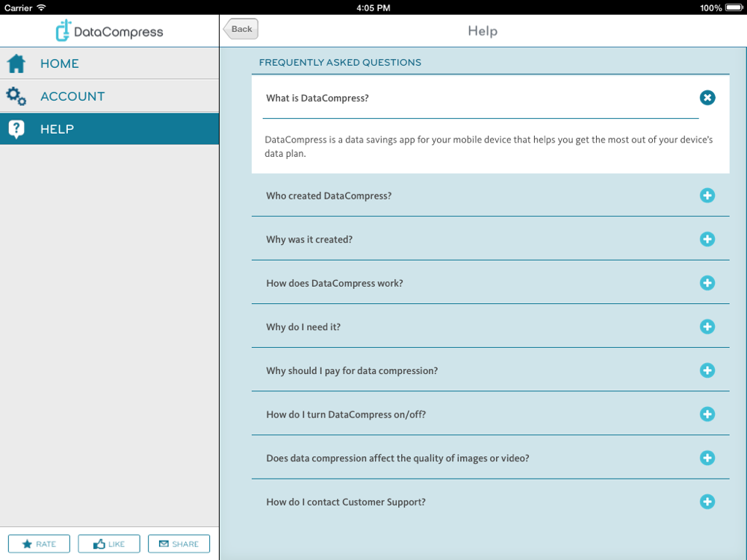Click the house icon next to HOME

[16, 63]
